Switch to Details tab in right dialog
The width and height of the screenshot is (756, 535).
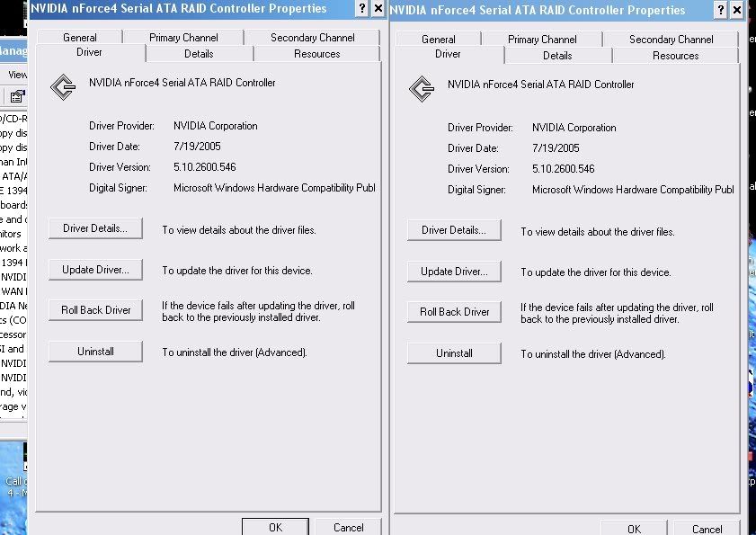tap(558, 56)
